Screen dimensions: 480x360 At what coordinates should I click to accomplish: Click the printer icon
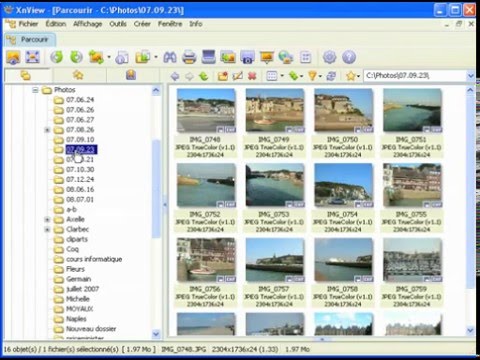coord(189,57)
